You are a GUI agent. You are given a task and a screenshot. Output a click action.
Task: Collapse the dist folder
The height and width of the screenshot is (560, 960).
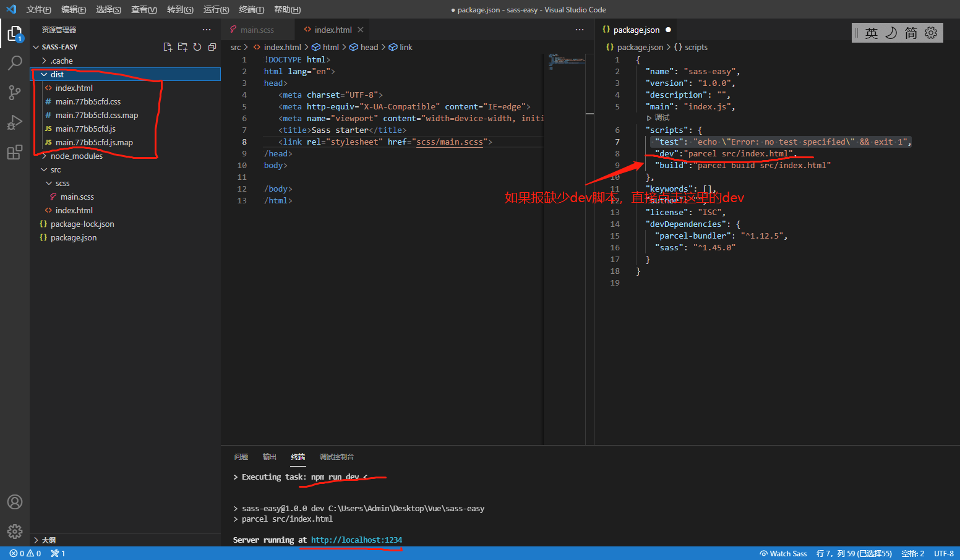click(x=57, y=74)
